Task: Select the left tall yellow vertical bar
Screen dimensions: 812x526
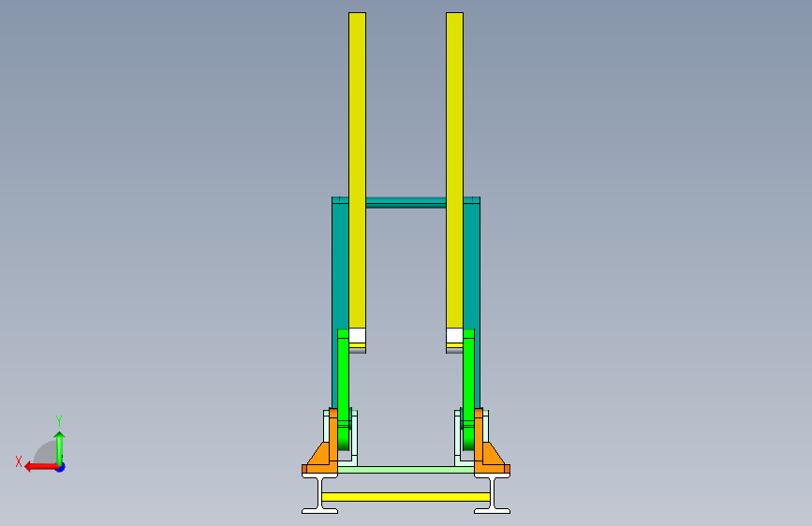Action: pos(358,169)
